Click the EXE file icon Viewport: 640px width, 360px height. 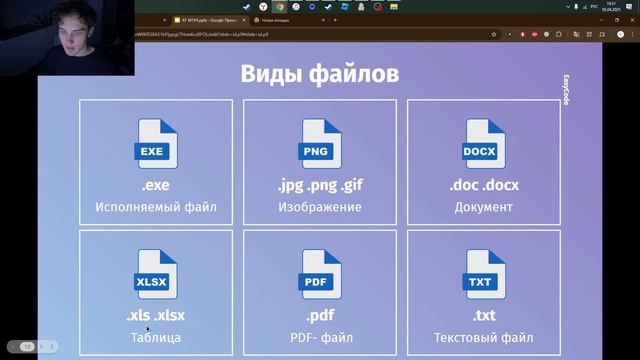tap(156, 144)
